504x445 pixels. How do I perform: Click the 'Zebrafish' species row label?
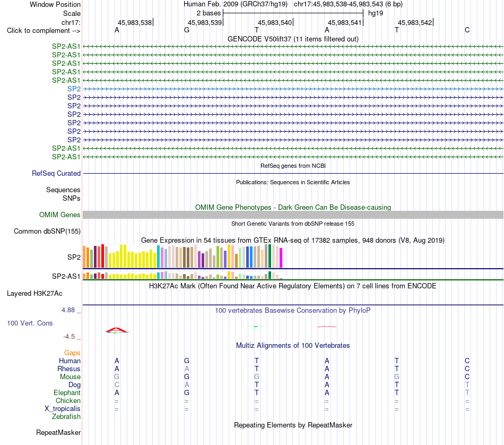point(66,416)
